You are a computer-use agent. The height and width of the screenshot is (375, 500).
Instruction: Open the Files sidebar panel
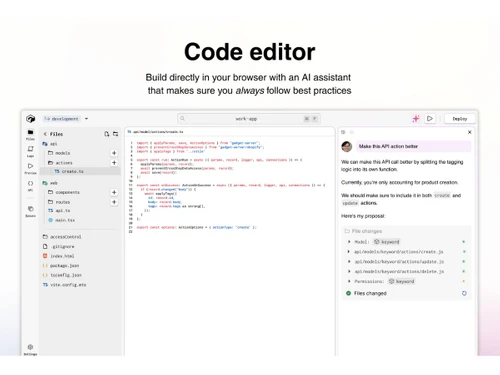tap(30, 134)
